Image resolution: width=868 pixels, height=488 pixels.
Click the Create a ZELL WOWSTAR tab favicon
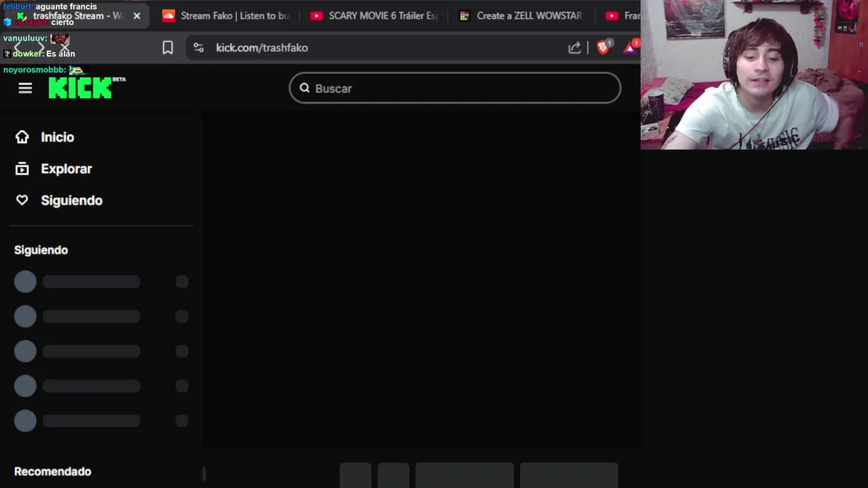point(464,16)
